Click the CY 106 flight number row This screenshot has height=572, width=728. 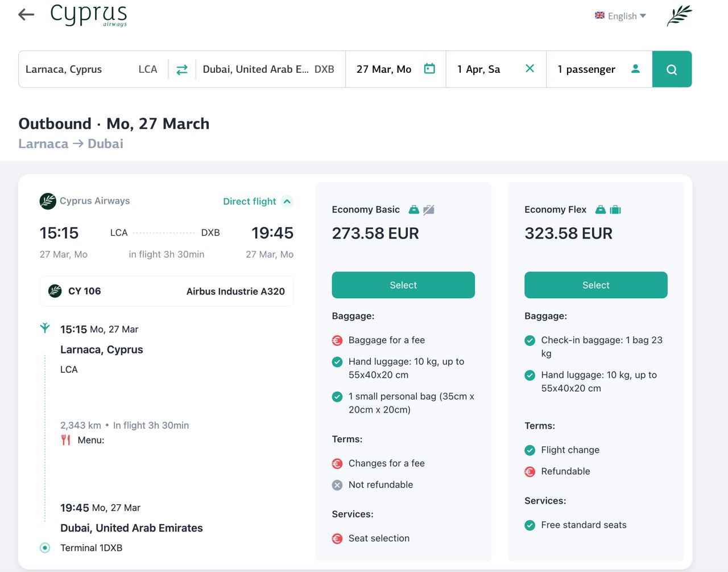pyautogui.click(x=167, y=291)
